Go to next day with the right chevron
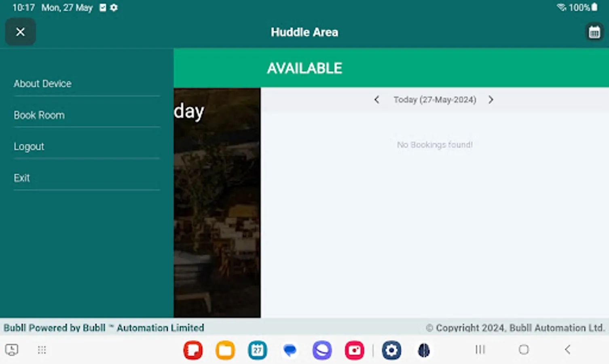This screenshot has width=609, height=364. point(491,99)
